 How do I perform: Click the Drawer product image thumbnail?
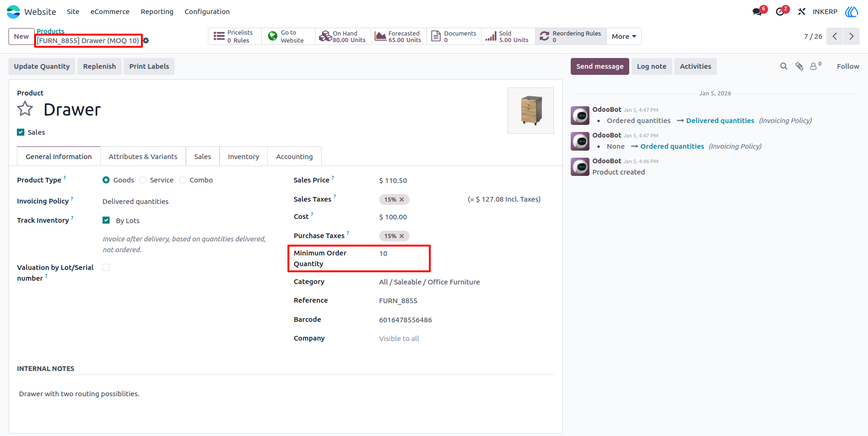(x=530, y=110)
